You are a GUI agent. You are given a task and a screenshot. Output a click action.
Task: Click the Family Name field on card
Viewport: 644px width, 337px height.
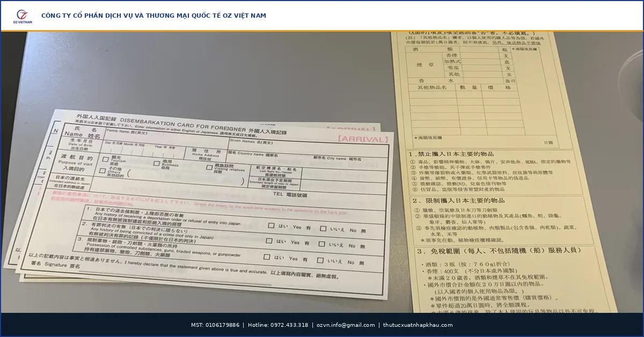pos(166,134)
